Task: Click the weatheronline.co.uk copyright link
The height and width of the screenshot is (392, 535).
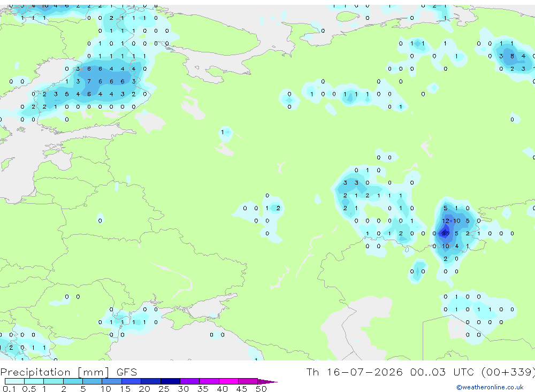Action: [490, 387]
